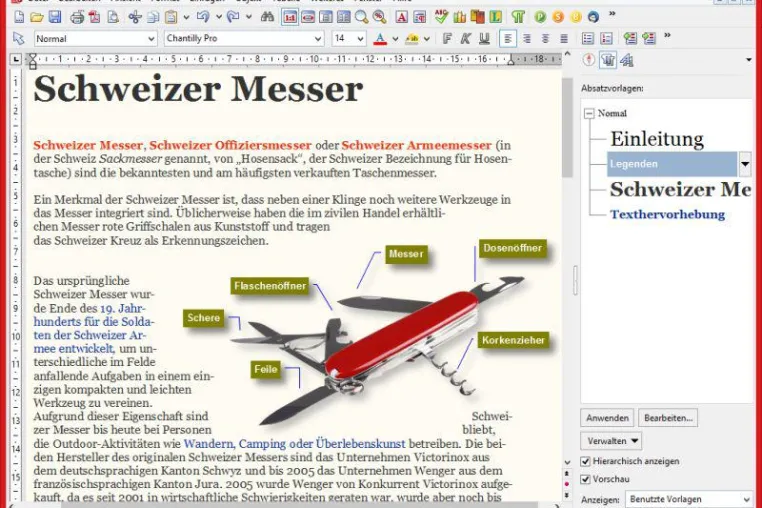Run spell check with the ABC checkmark icon
This screenshot has height=508, width=762.
click(x=441, y=17)
